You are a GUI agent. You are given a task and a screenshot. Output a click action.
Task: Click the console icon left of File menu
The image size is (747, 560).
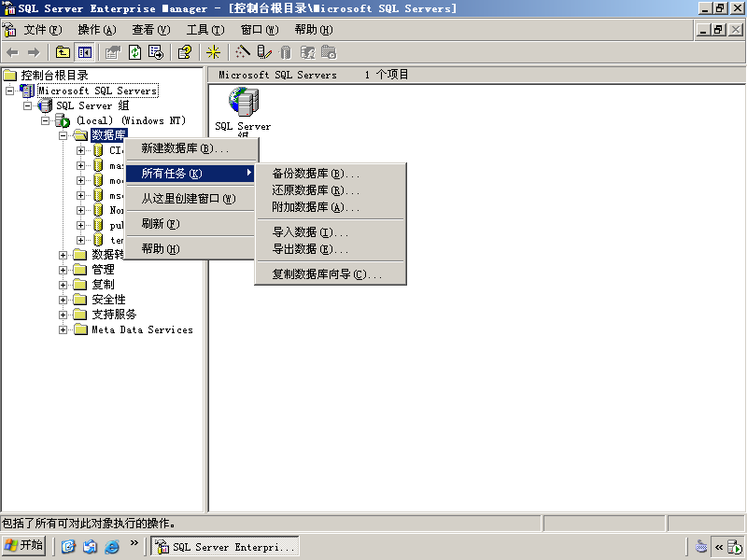(x=9, y=30)
